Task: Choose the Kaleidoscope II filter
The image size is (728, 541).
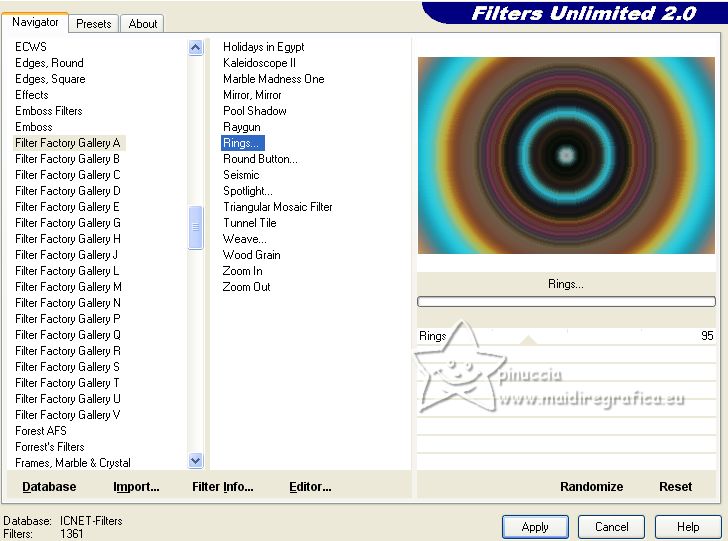Action: pyautogui.click(x=259, y=63)
